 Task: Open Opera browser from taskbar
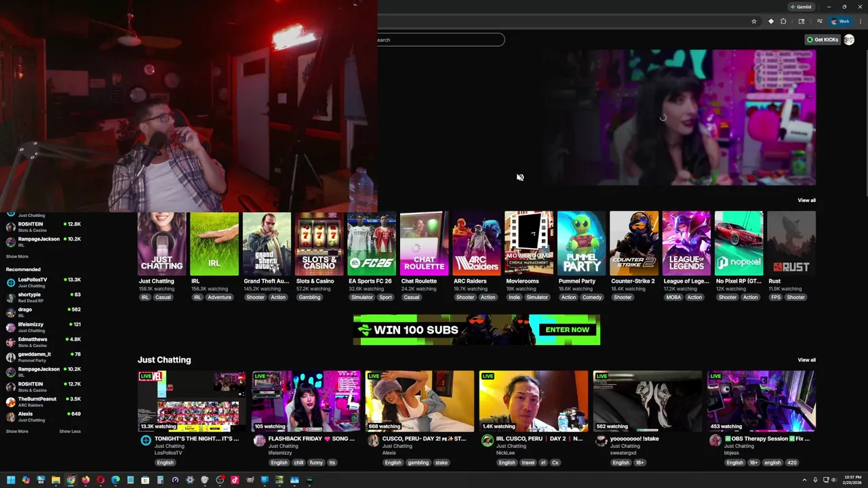point(100,480)
